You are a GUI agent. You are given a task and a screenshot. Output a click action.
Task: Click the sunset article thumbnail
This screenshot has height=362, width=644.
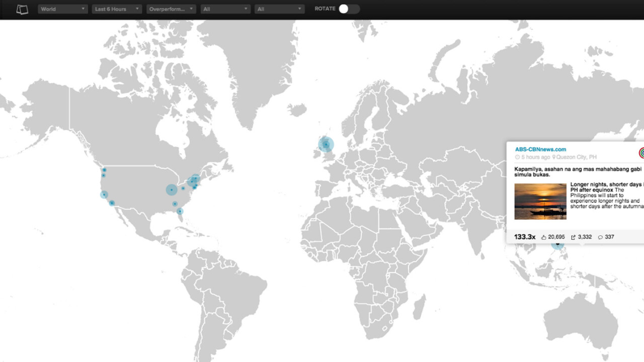pos(540,201)
